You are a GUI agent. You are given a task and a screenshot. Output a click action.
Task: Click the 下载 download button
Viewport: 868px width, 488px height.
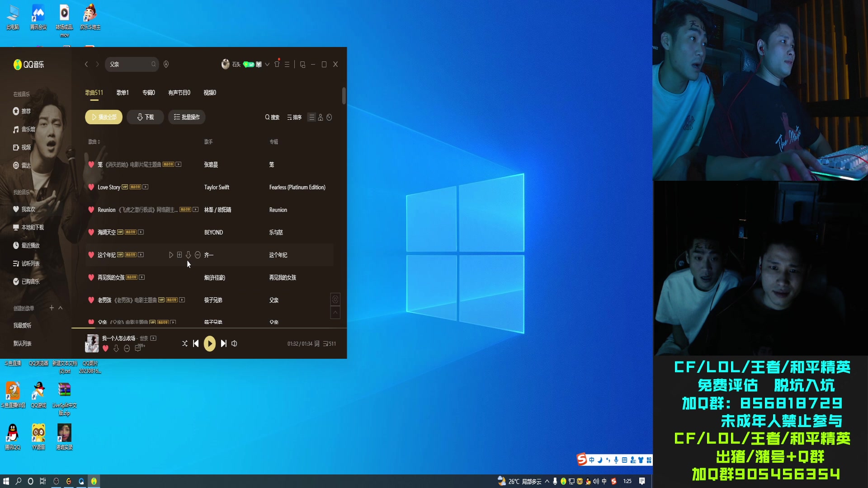point(145,117)
